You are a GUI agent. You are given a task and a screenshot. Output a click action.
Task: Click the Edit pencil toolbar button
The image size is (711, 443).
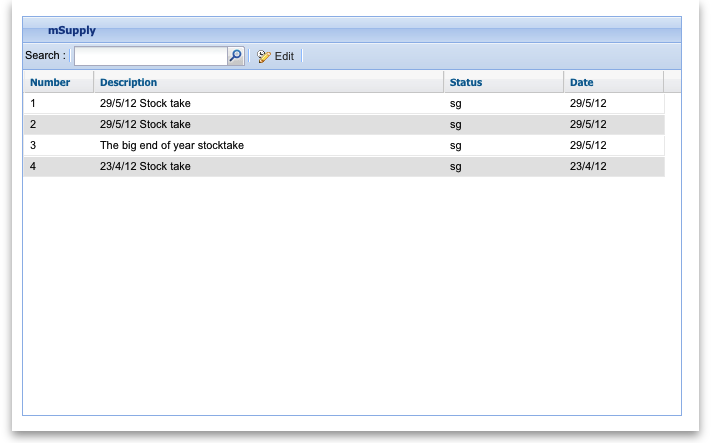point(276,56)
